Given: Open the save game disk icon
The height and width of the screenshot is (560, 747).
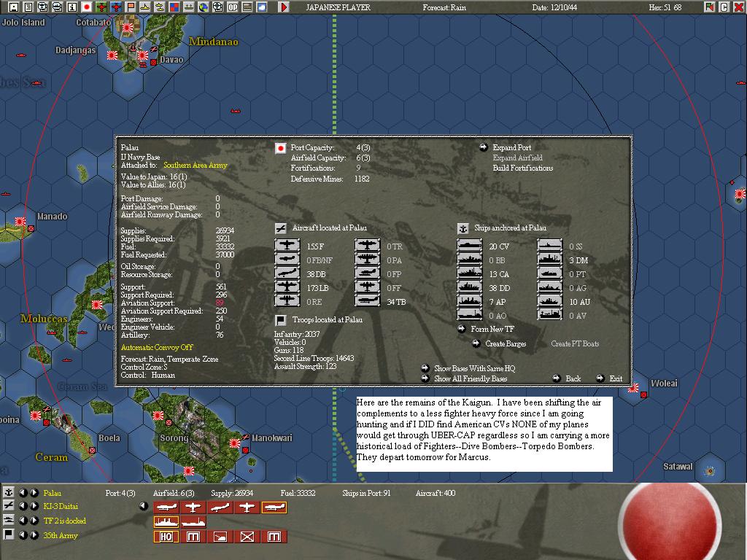Looking at the screenshot, I should tap(13, 7).
